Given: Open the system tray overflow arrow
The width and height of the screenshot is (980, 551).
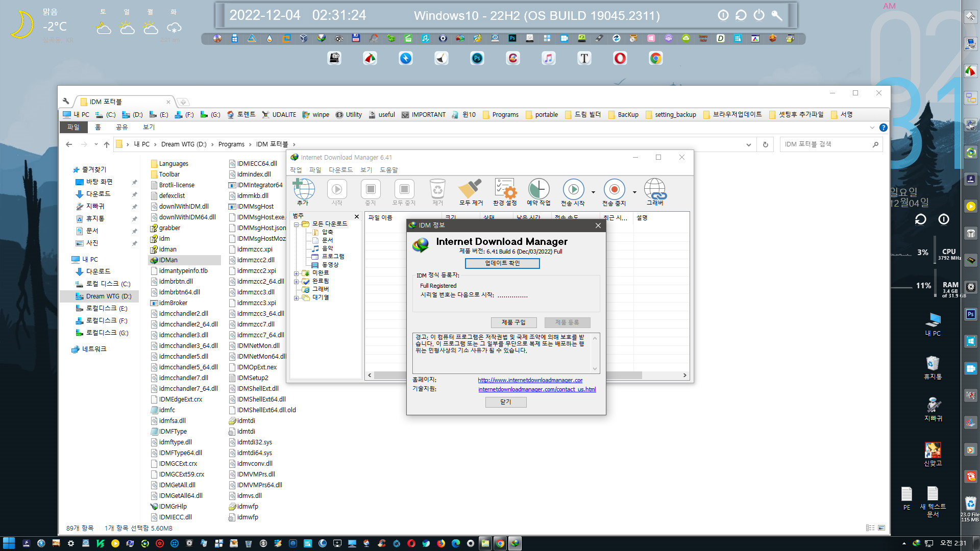Looking at the screenshot, I should click(x=904, y=543).
